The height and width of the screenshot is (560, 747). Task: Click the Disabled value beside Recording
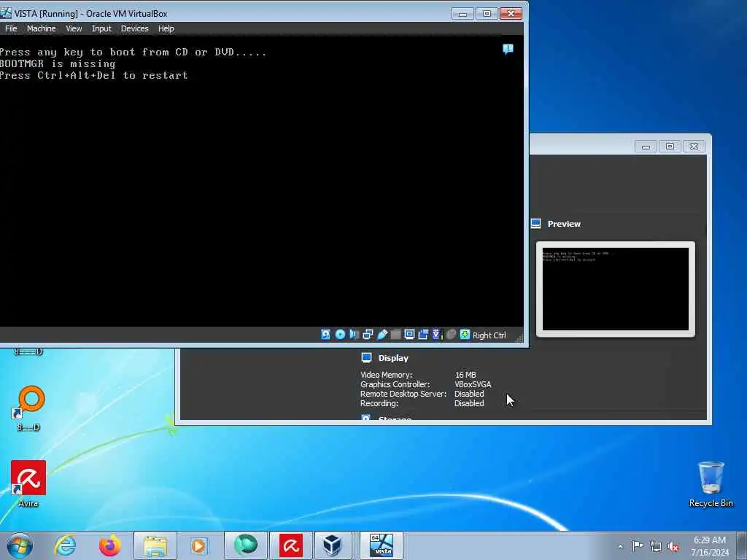coord(469,403)
